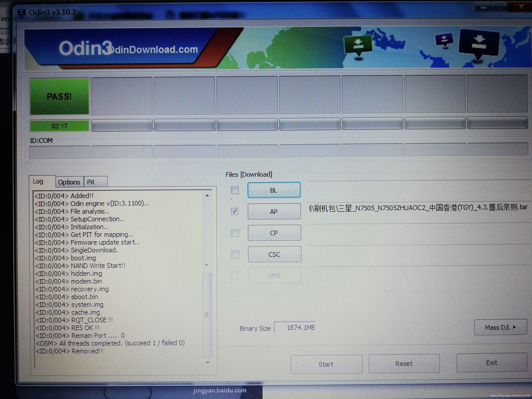The height and width of the screenshot is (399, 532).
Task: Click the Odin3 logo in banner
Action: point(86,48)
